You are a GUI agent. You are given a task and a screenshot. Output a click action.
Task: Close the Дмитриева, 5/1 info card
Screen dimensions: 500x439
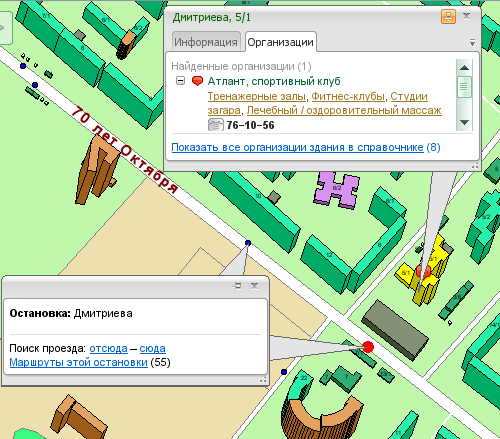466,16
